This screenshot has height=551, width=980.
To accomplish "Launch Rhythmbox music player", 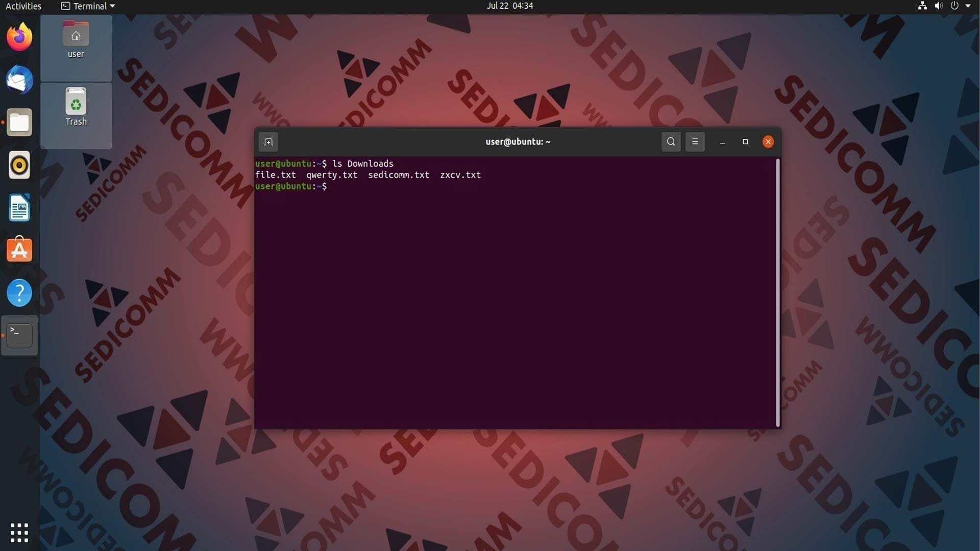I will point(19,165).
